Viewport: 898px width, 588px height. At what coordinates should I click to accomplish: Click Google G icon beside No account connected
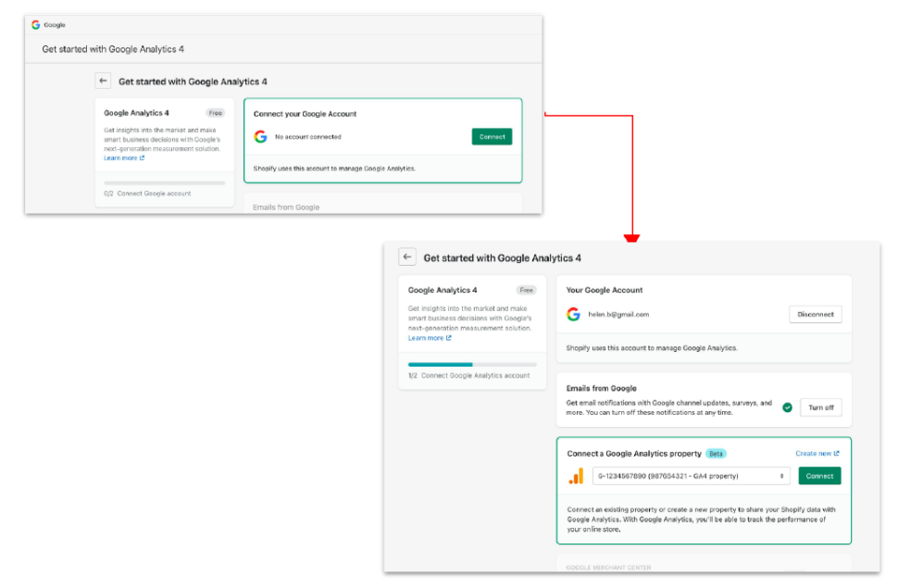point(260,136)
